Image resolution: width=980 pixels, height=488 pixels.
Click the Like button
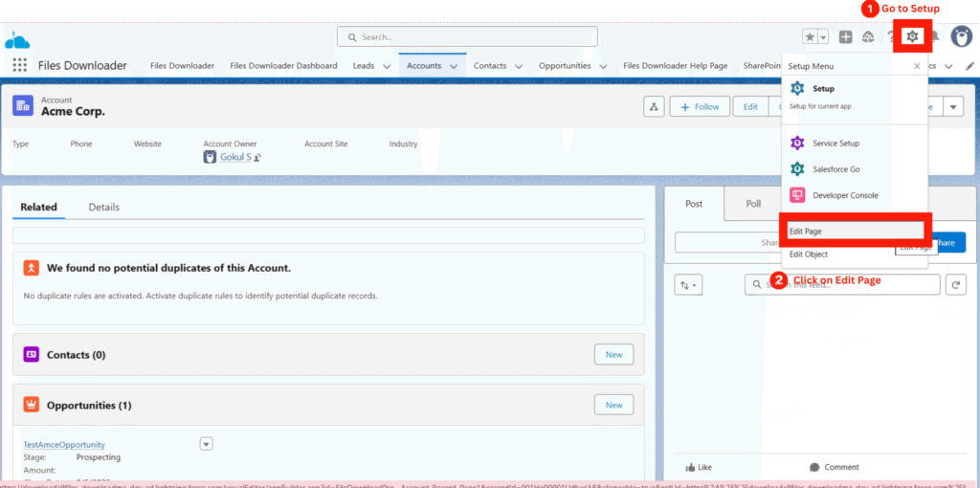coord(699,467)
